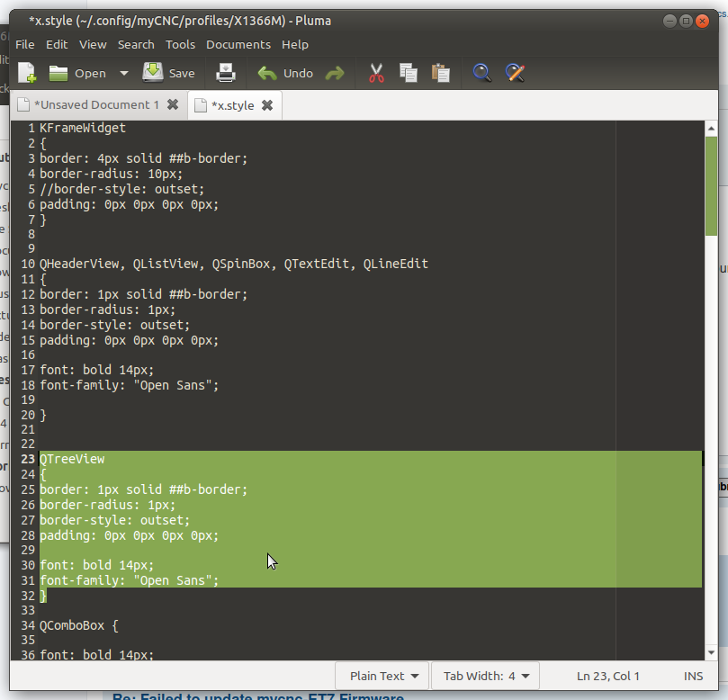728x700 pixels.
Task: Switch to Unsaved Document 1 tab
Action: point(95,105)
